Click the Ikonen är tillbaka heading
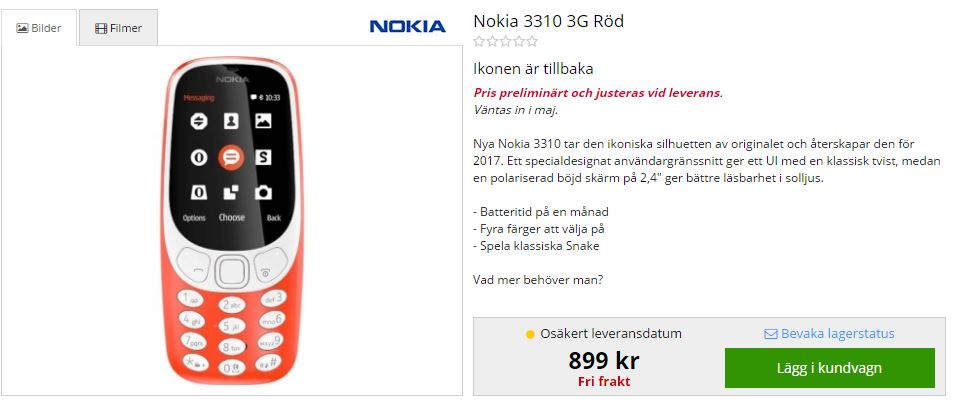The width and height of the screenshot is (964, 406). click(533, 69)
